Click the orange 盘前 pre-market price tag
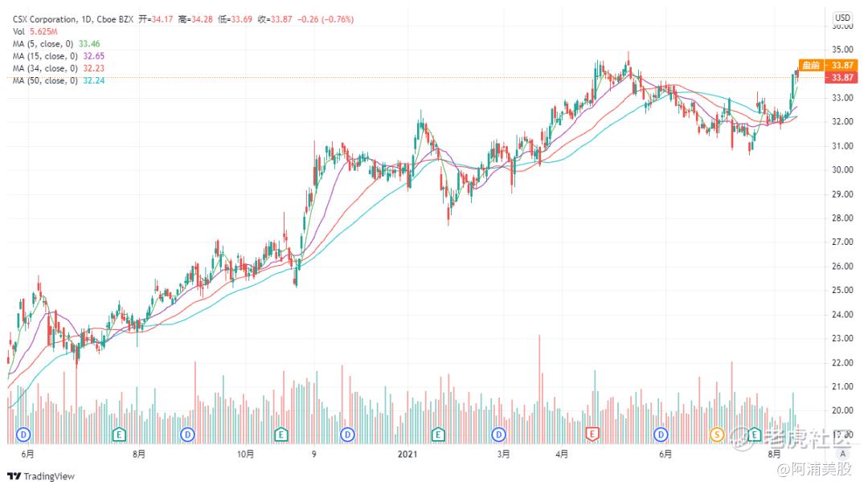 click(x=811, y=65)
